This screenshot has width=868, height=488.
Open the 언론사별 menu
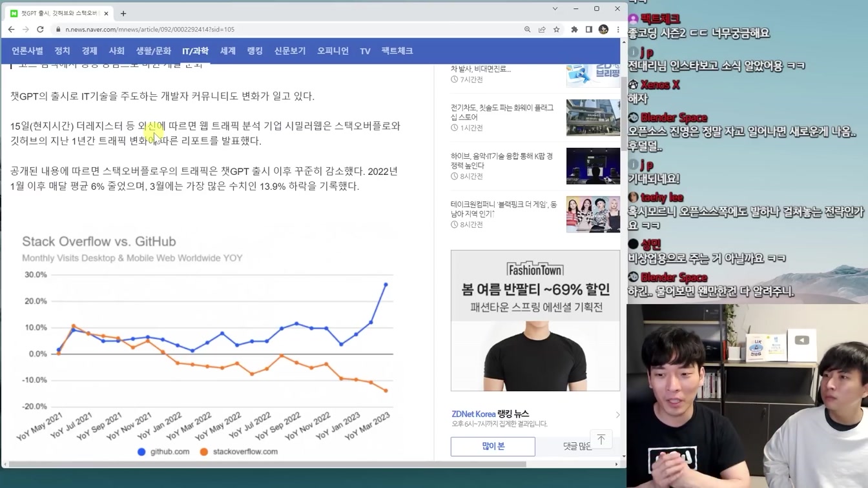27,51
